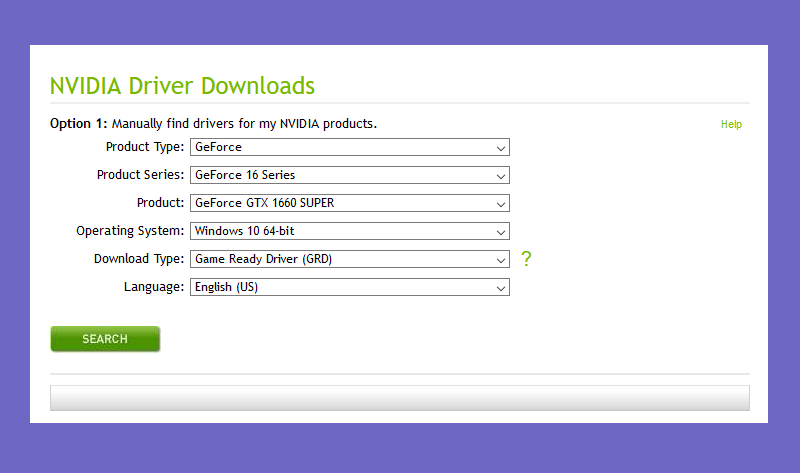
Task: Click the Product: label
Action: (160, 203)
